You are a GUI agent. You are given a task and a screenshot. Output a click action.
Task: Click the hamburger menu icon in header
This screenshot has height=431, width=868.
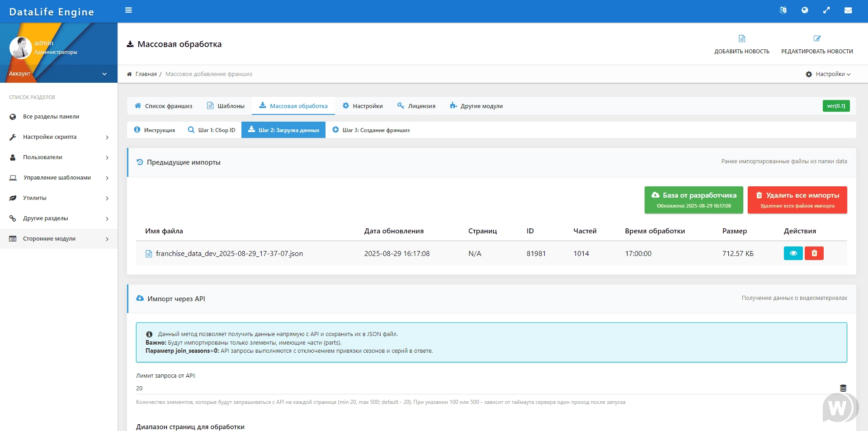coord(128,10)
